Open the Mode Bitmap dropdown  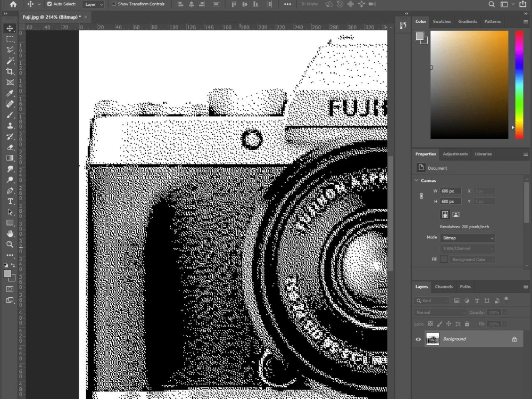point(467,238)
